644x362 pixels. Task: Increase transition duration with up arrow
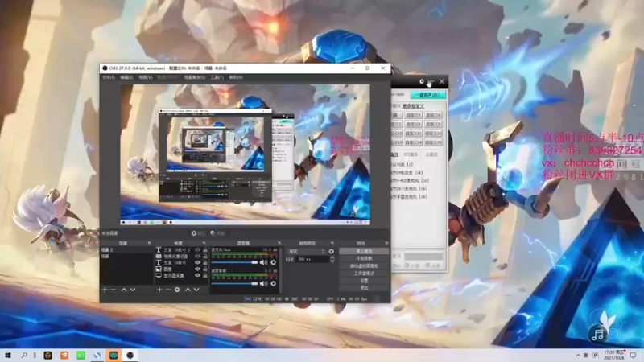pyautogui.click(x=332, y=257)
